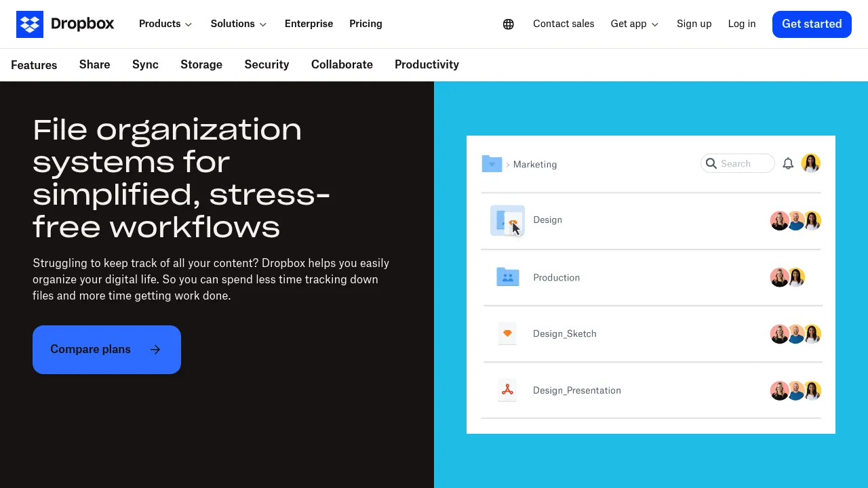The image size is (868, 488).
Task: Go to the Pricing page
Action: (366, 24)
